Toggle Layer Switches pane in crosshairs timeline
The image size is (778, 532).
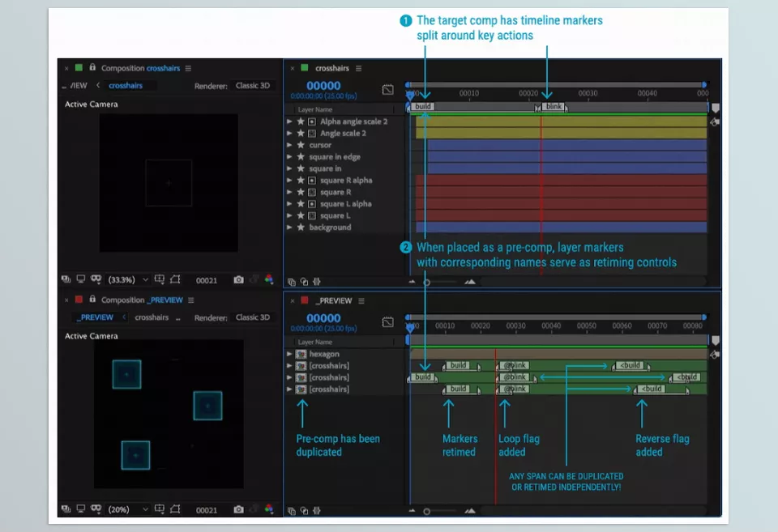(x=292, y=282)
